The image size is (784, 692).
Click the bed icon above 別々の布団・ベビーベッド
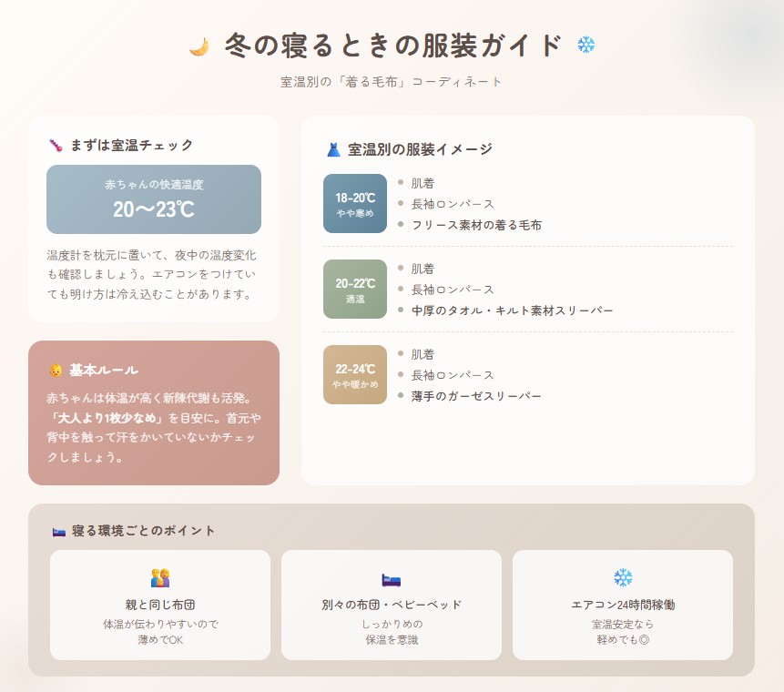[x=391, y=579]
